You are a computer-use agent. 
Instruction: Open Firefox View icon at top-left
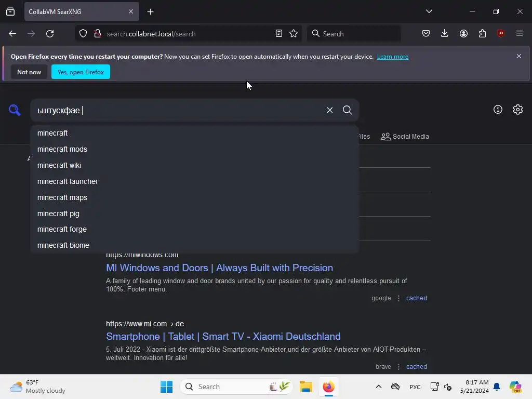[x=10, y=11]
